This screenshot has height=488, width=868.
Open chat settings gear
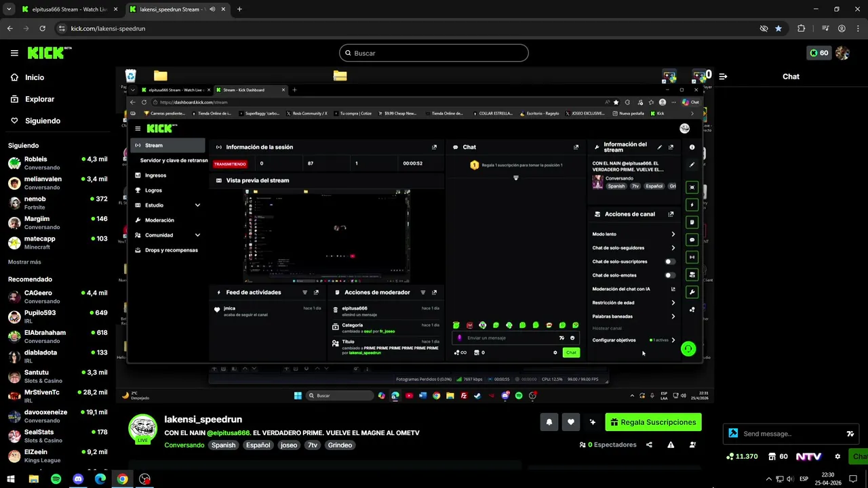click(837, 457)
